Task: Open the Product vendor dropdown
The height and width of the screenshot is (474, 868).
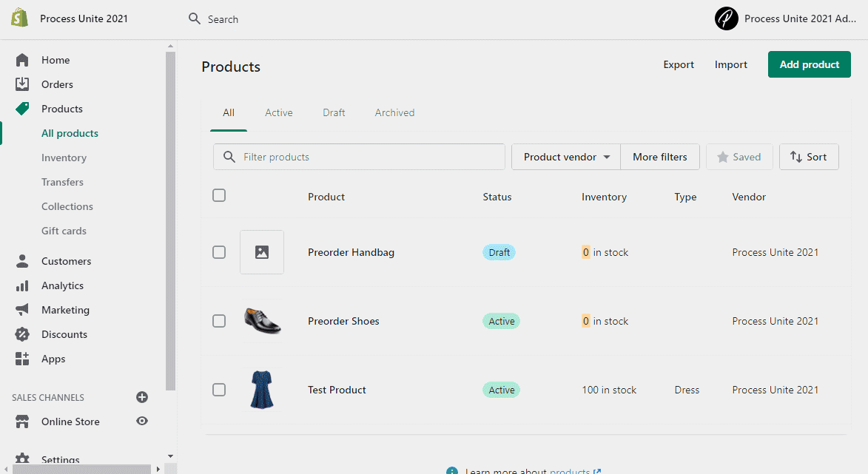Action: 566,157
